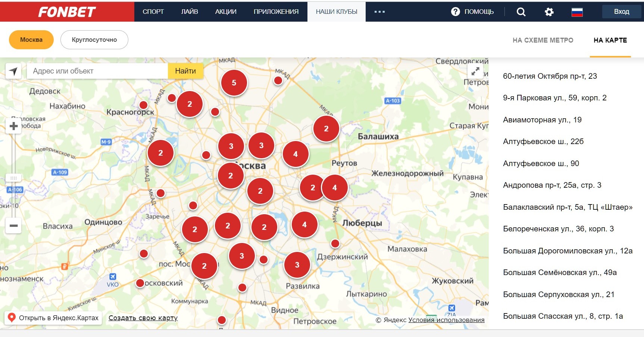Select the НАШИ КЛУБЫ tab
Viewport: 644px width, 337px height.
[x=337, y=12]
